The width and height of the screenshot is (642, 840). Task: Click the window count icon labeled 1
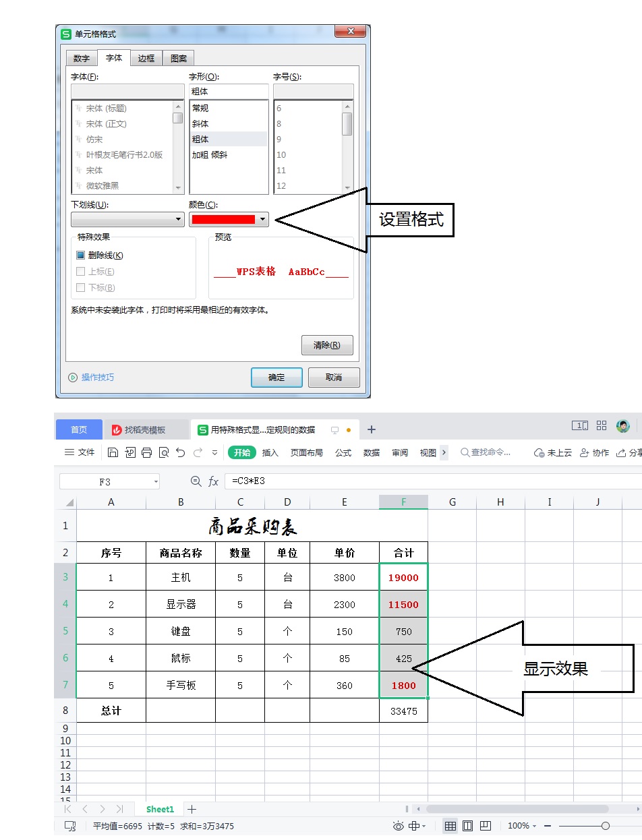[580, 425]
